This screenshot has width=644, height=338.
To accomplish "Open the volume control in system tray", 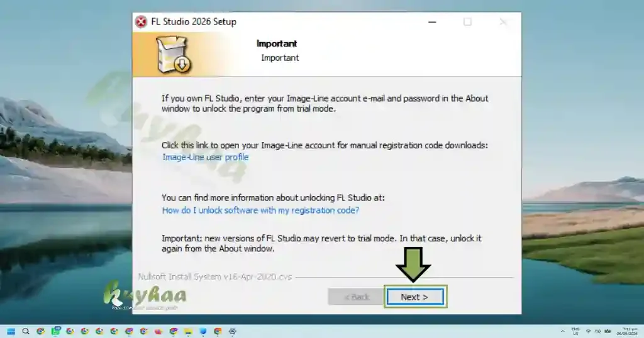I will coord(597,332).
